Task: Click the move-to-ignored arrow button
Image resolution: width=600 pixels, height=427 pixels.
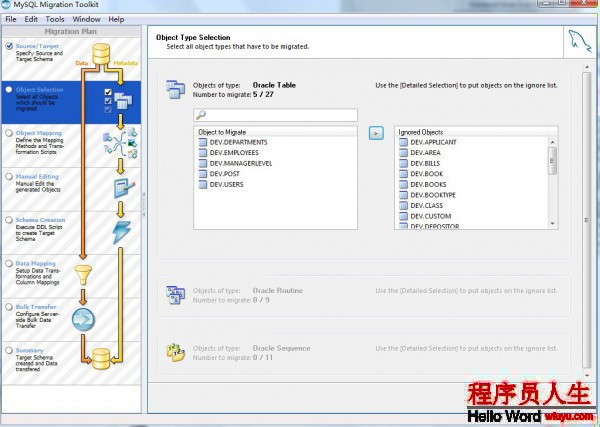Action: pos(376,133)
